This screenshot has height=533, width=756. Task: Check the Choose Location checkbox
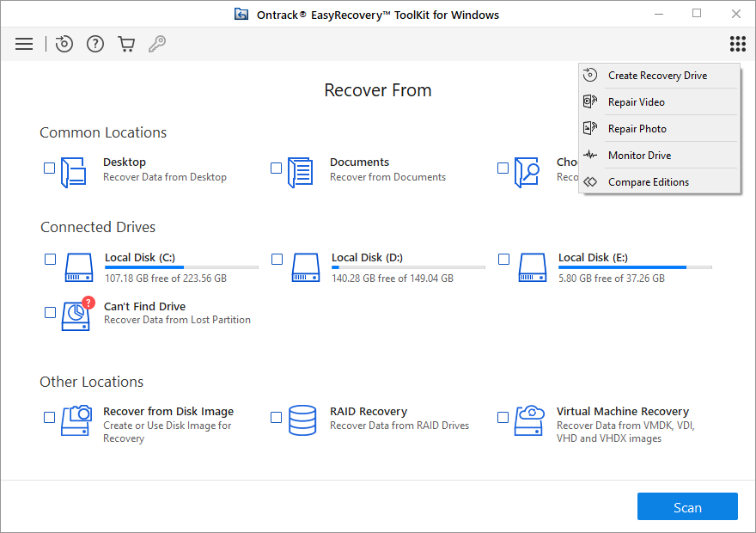pos(503,168)
